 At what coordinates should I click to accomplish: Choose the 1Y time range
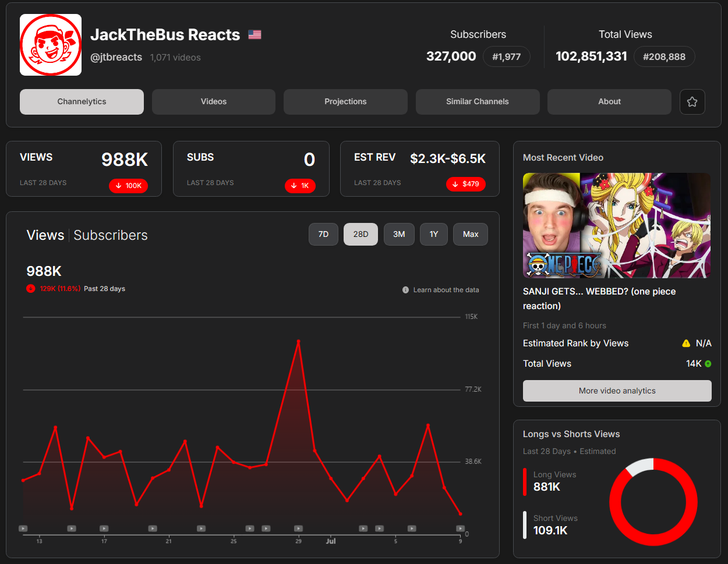point(434,234)
